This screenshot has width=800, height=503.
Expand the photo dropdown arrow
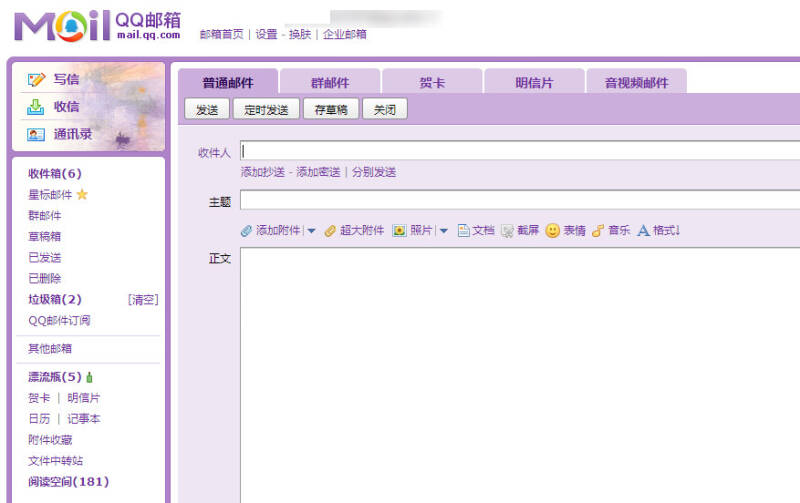click(x=444, y=231)
